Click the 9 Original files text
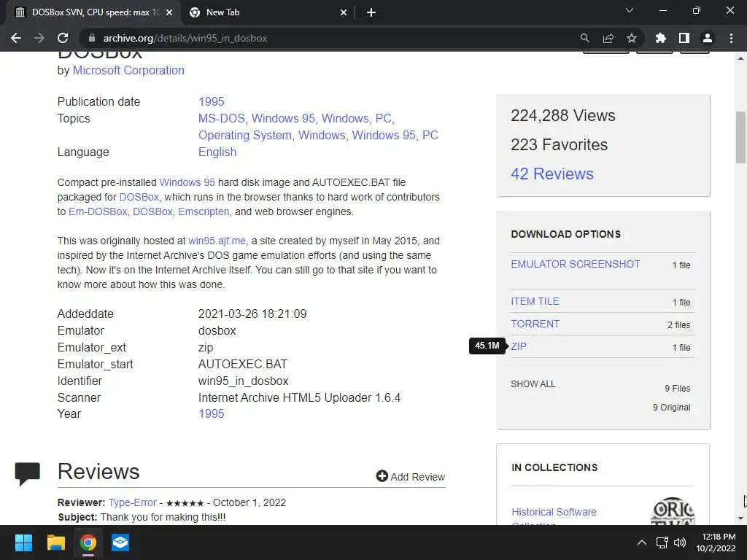The height and width of the screenshot is (560, 747). [671, 407]
